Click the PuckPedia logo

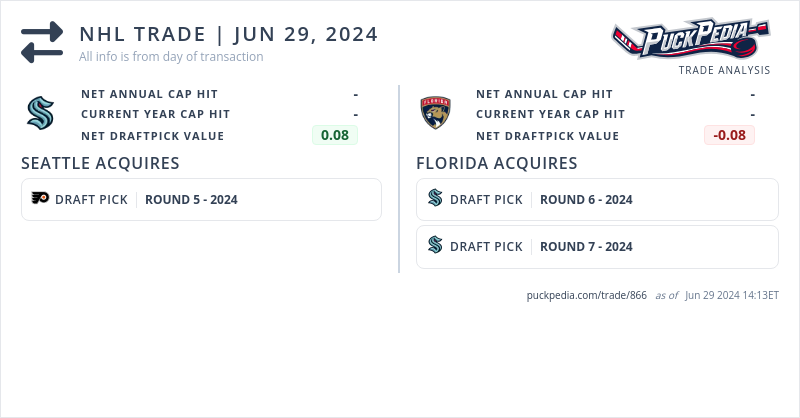691,40
